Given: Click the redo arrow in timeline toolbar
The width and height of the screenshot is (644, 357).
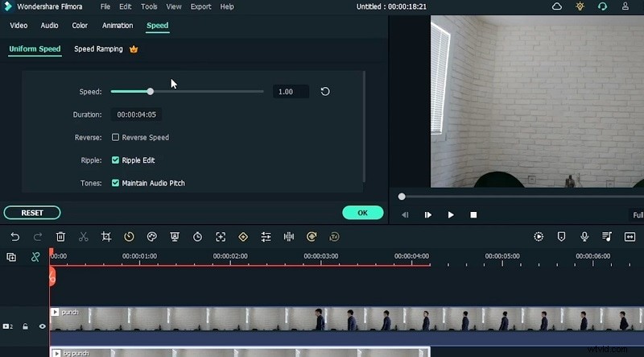Looking at the screenshot, I should click(38, 236).
